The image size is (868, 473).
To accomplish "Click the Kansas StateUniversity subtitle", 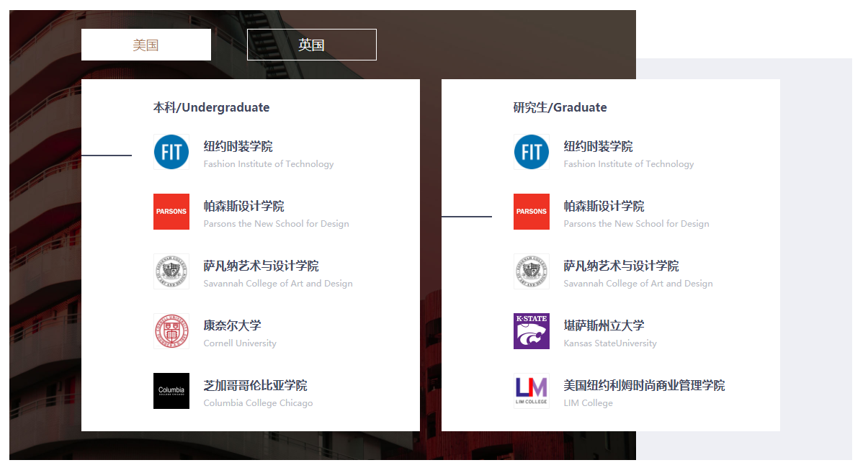I will pyautogui.click(x=610, y=343).
